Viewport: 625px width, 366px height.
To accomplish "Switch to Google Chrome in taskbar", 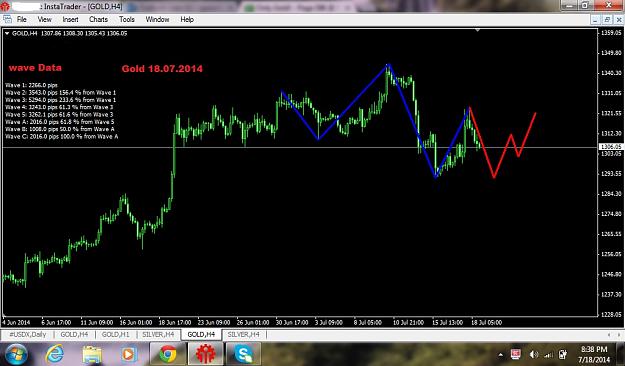I will (168, 354).
